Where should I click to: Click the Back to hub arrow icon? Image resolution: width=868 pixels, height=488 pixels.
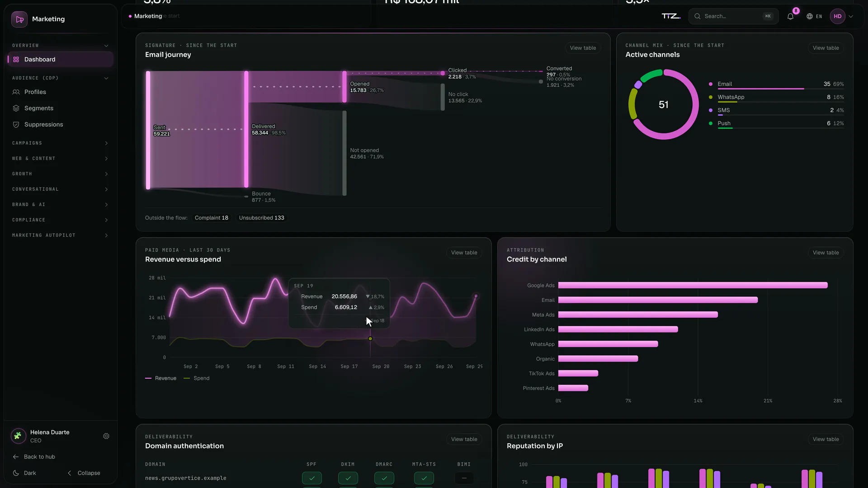(x=16, y=457)
